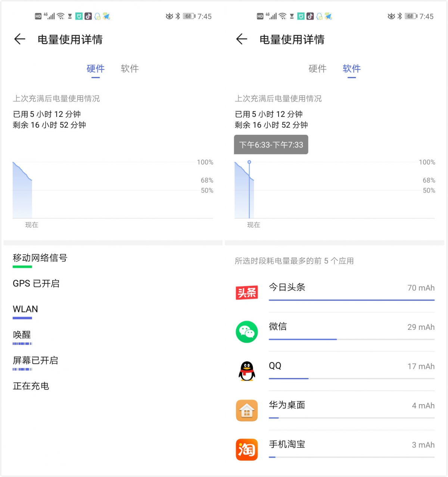This screenshot has width=448, height=477.
Task: Expand the 移动网络信号 details
Action: click(x=40, y=258)
